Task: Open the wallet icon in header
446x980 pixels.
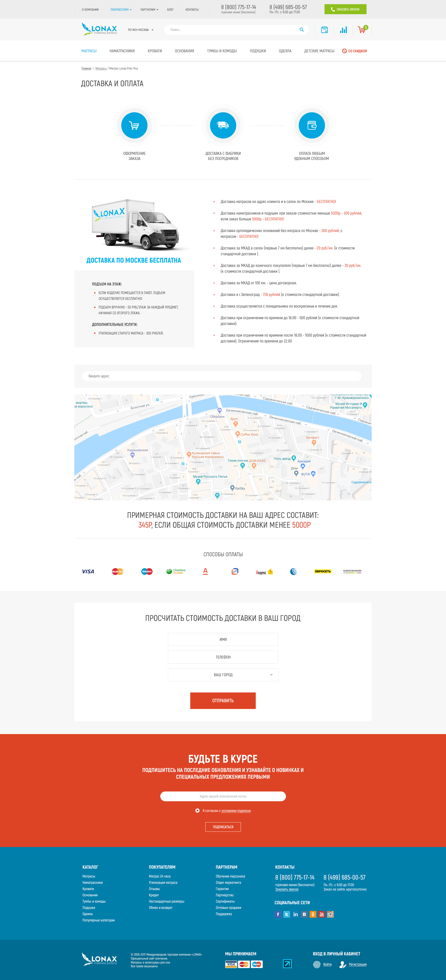Action: click(x=324, y=30)
